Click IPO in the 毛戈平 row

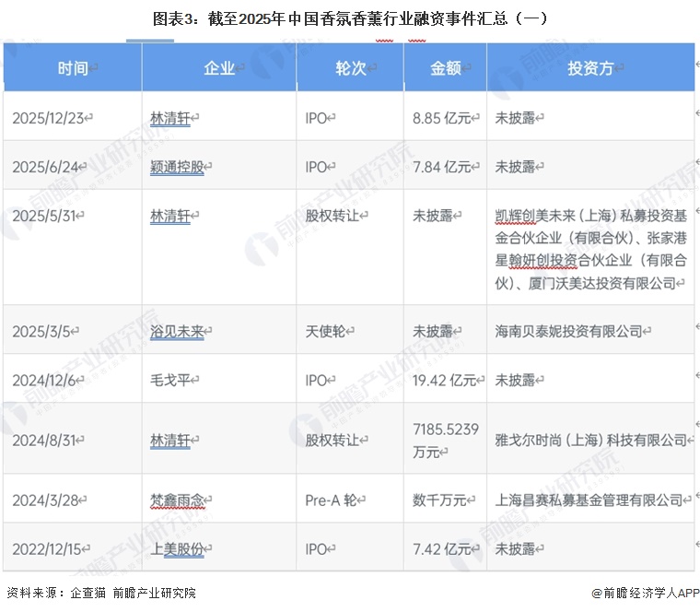(x=316, y=380)
